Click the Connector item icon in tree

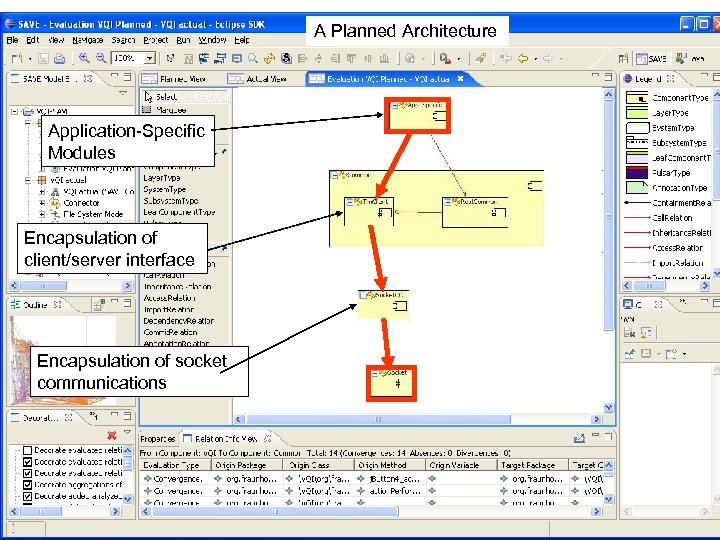coord(55,202)
